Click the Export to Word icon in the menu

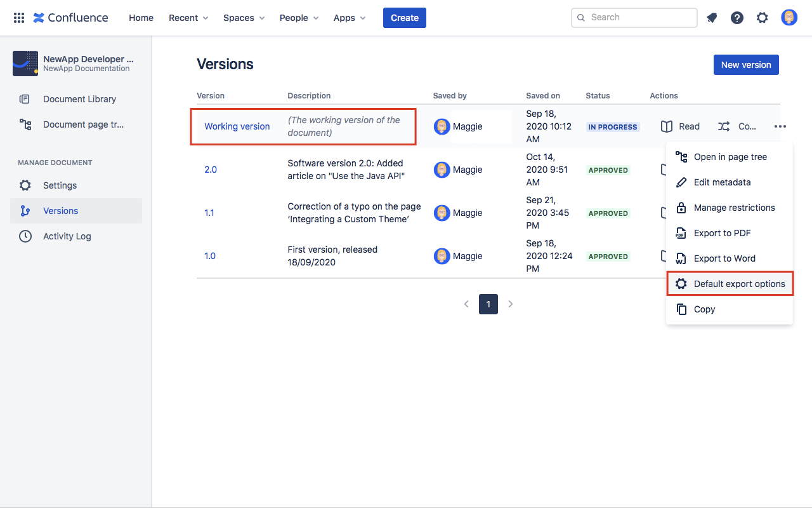(x=681, y=258)
